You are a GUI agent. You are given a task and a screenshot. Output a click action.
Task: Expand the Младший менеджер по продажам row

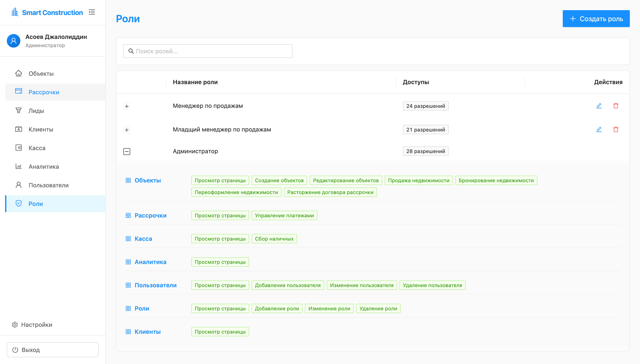click(127, 130)
